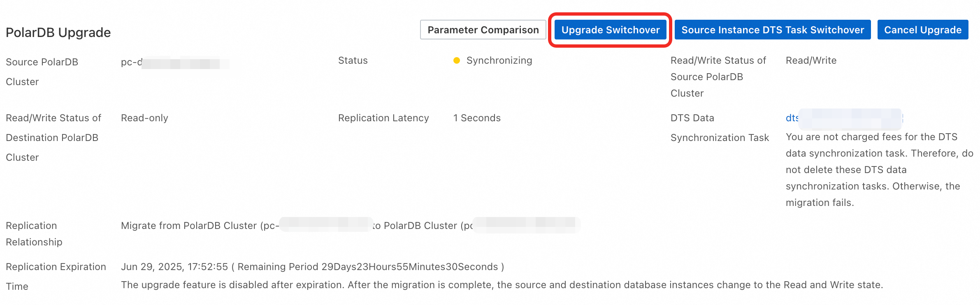Open the DTS synchronization task link
This screenshot has width=980, height=305.
click(792, 118)
